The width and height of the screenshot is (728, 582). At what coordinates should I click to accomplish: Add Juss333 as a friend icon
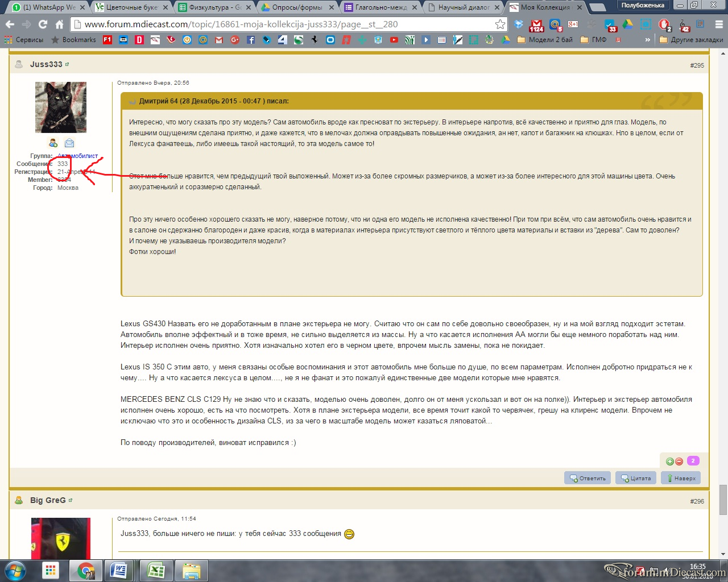point(53,143)
